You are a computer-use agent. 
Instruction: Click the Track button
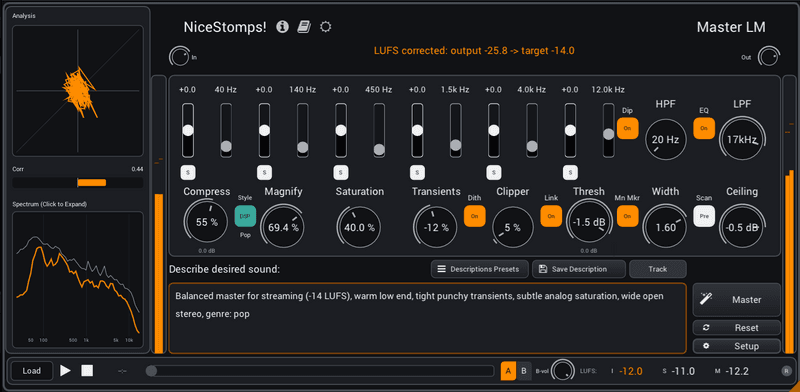click(x=658, y=269)
